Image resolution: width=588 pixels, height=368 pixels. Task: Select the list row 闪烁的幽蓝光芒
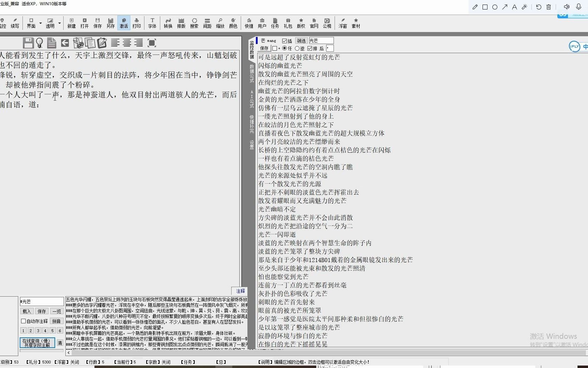(x=280, y=65)
